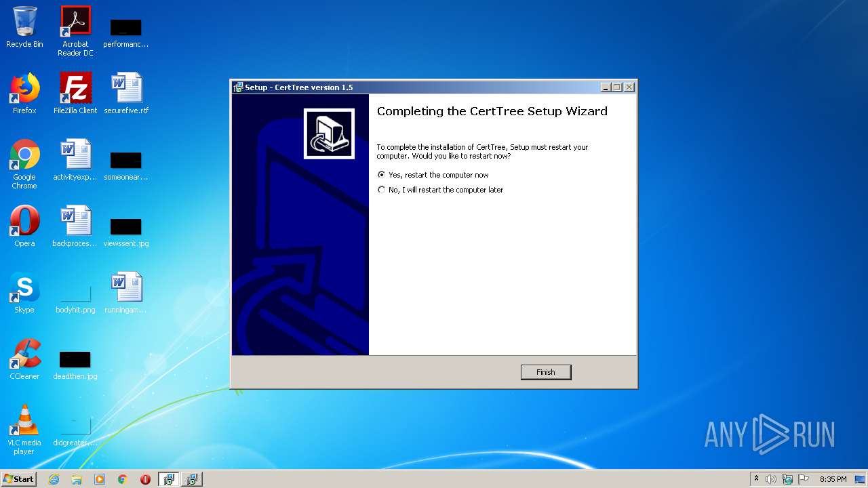Select Acrobat Reader DC desktop shortcut

tap(75, 31)
